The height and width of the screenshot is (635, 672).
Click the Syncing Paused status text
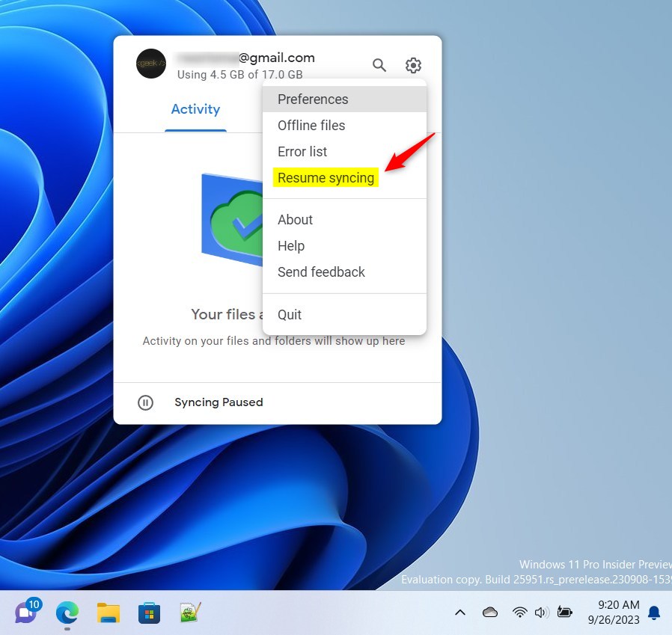click(x=219, y=402)
